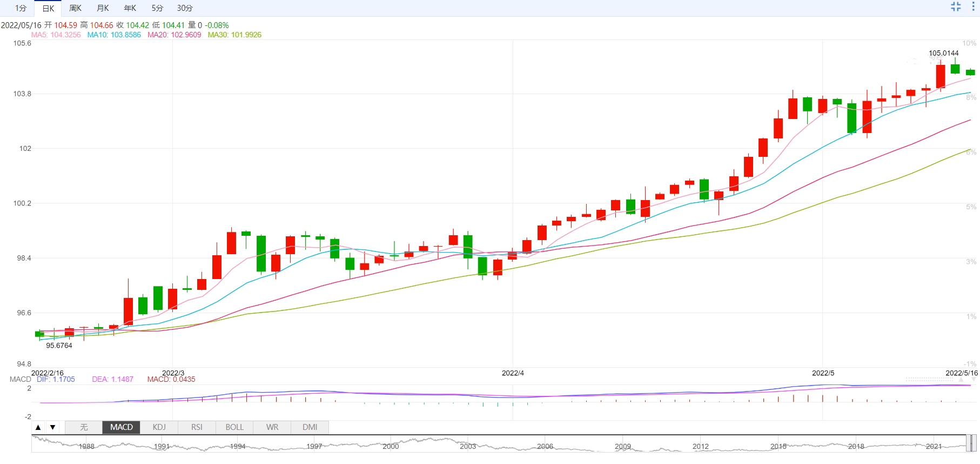This screenshot has height=464, width=980.
Task: Jump to 1991 on the overview timeline
Action: pos(162,447)
